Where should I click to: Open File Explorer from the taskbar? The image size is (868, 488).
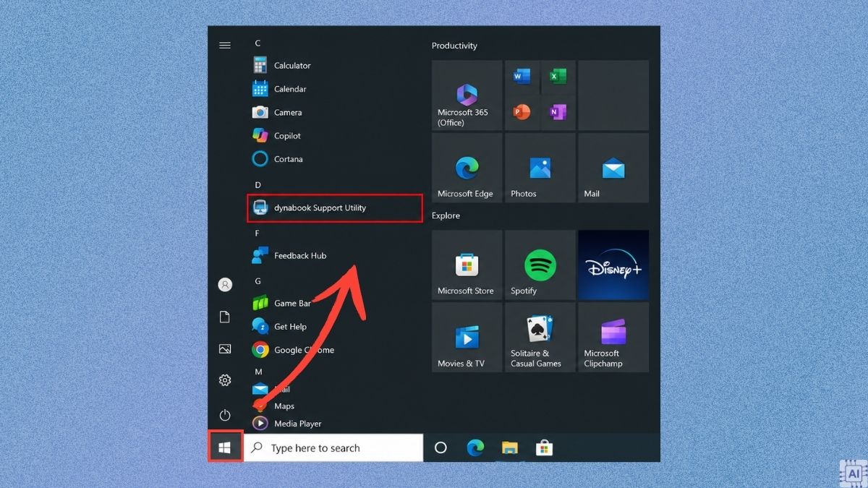click(510, 448)
